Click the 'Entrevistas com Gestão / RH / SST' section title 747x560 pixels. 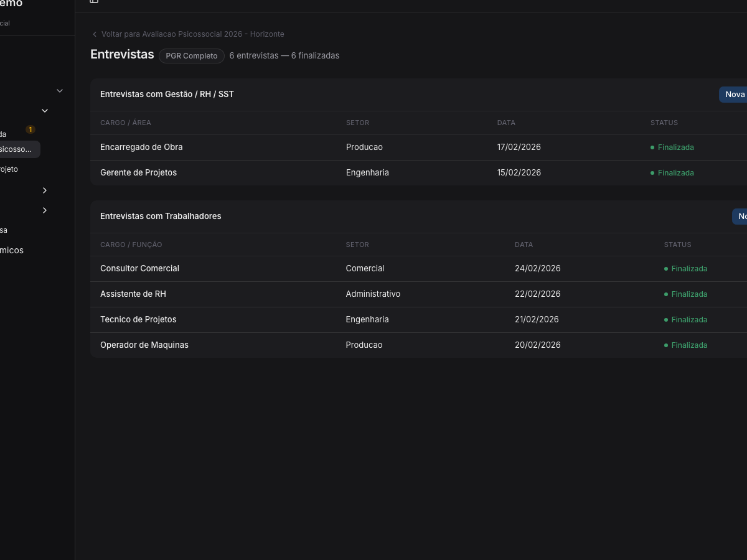[167, 94]
